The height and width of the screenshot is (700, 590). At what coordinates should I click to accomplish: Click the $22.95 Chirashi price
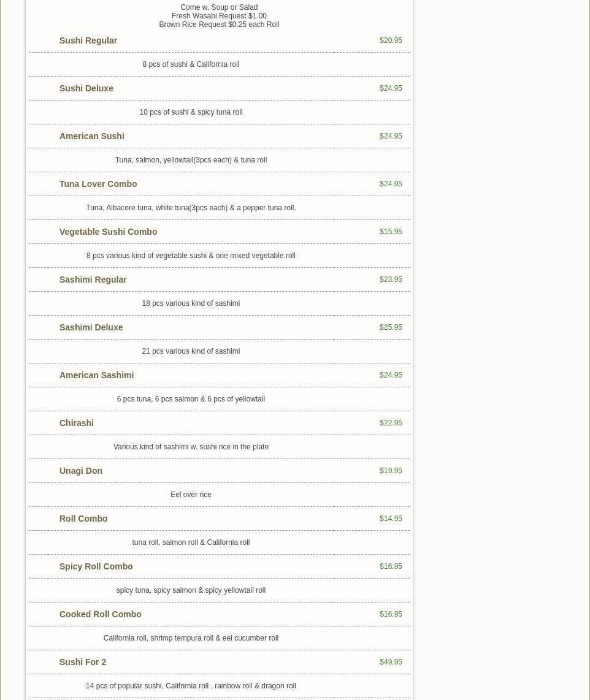coord(391,423)
